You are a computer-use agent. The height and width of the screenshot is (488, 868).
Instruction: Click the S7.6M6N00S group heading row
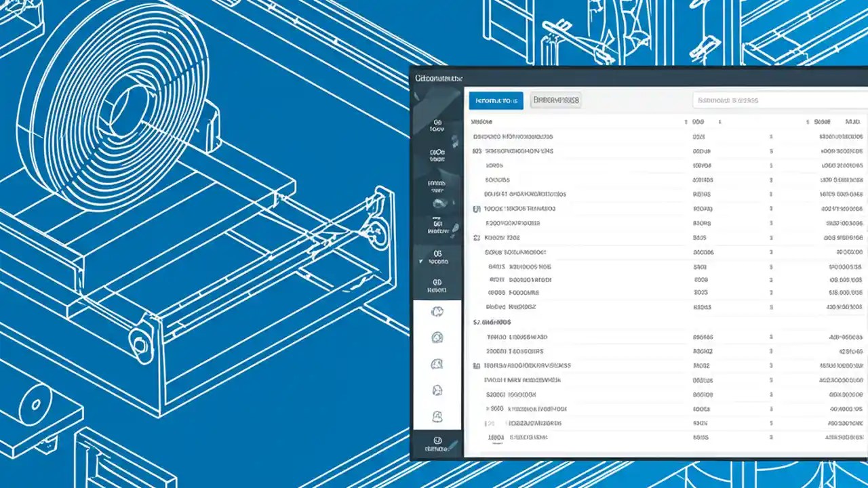(493, 322)
